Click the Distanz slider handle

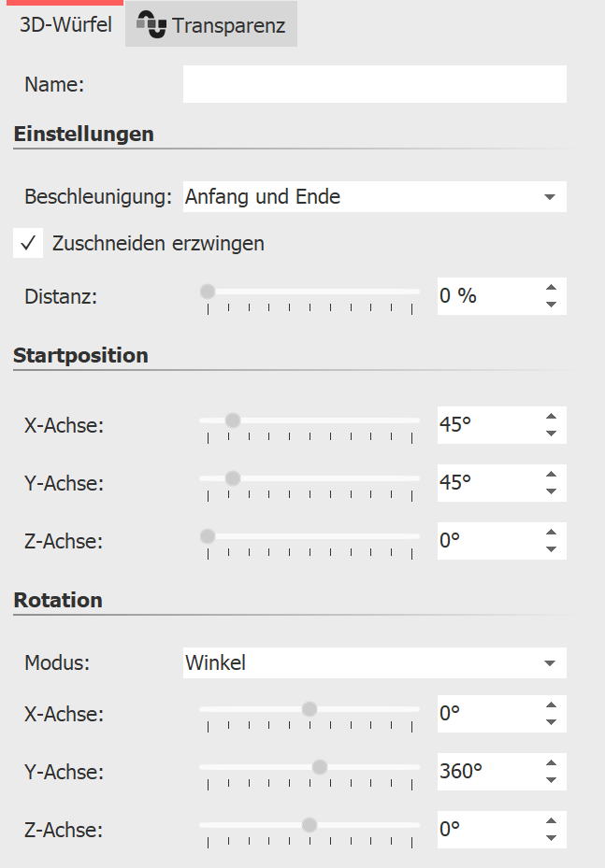pyautogui.click(x=208, y=291)
